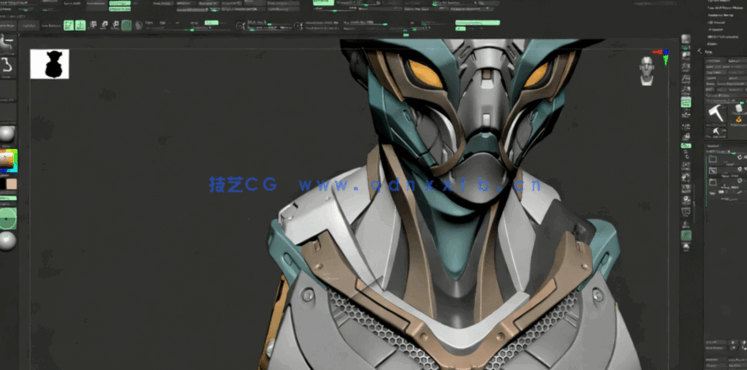
Task: Toggle the green Transp icon near right shelf bottom
Action: [x=686, y=235]
